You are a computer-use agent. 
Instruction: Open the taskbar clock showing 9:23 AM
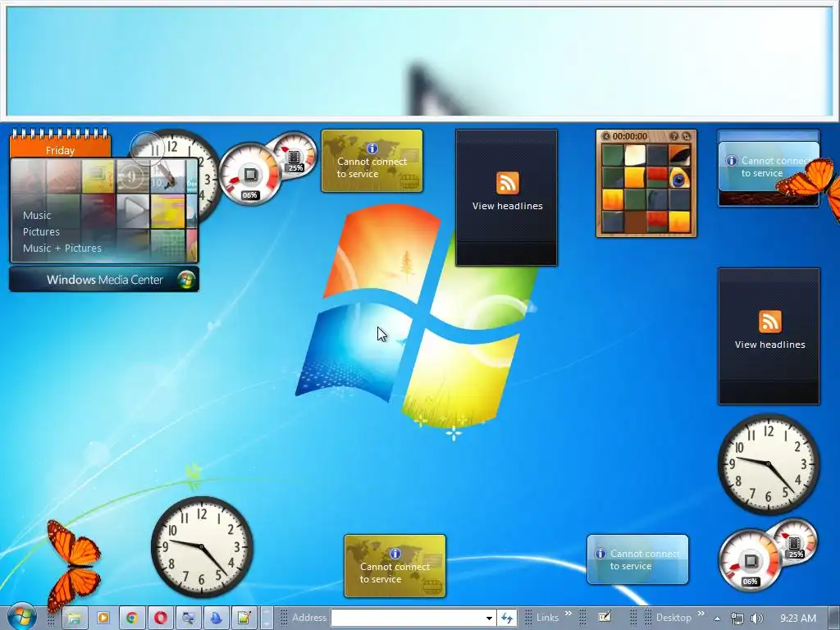point(797,619)
